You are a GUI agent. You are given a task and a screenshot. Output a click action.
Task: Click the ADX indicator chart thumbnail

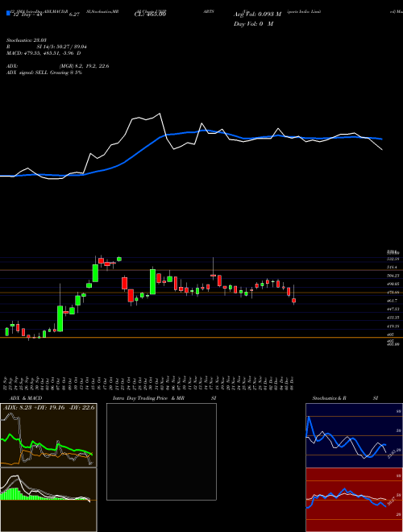48,435
